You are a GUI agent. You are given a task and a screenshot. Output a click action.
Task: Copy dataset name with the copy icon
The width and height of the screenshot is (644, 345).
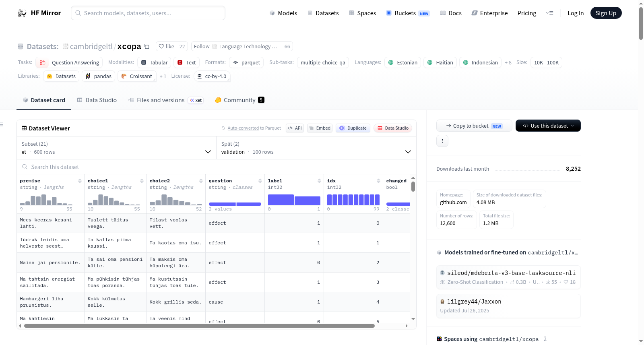point(147,47)
